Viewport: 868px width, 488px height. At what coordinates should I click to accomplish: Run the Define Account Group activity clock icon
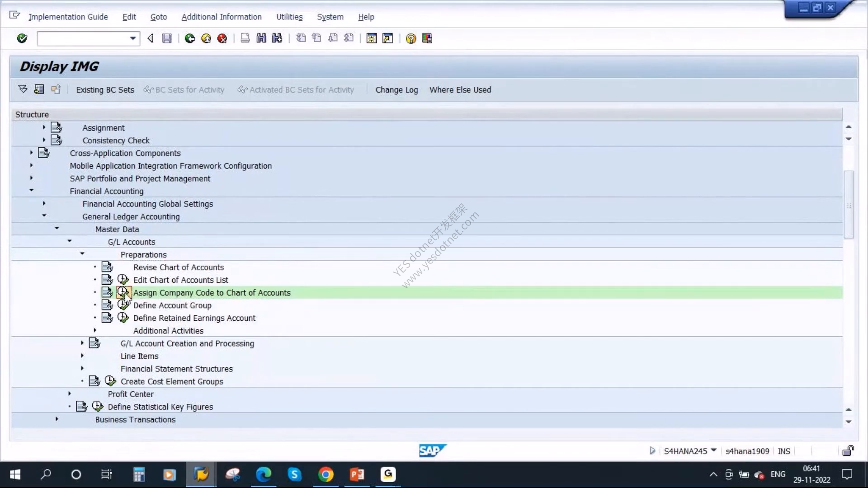point(123,305)
